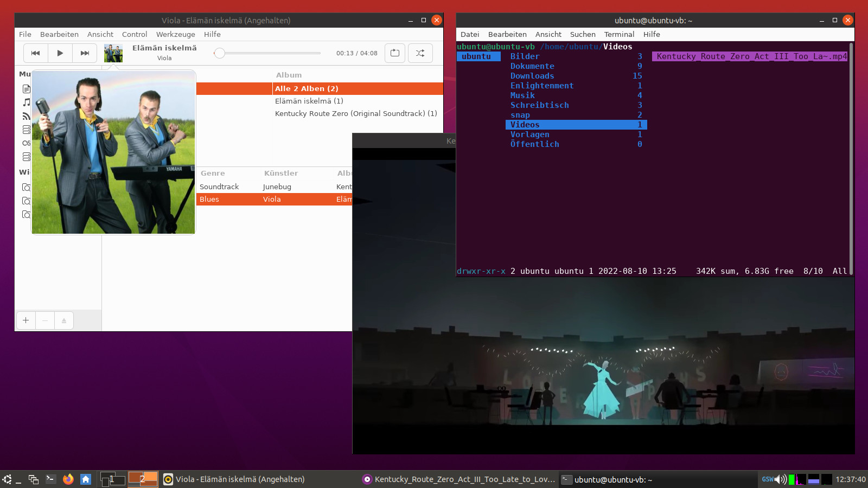The image size is (868, 488).
Task: Open the third playlist search-folder icon
Action: (26, 214)
